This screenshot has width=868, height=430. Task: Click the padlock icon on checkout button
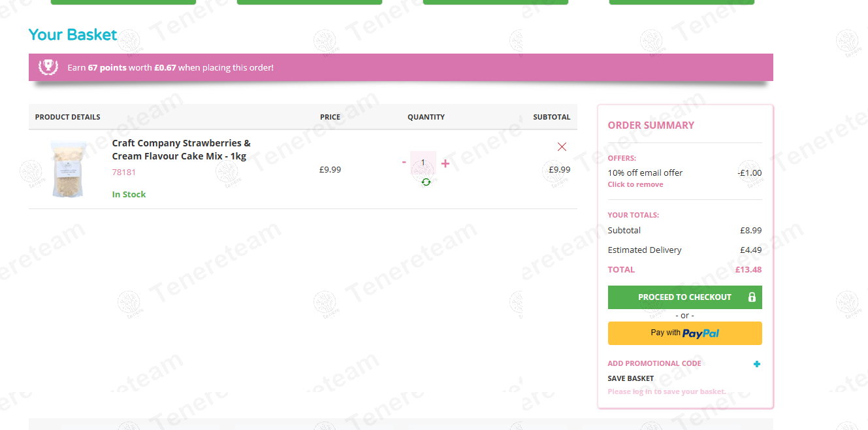pyautogui.click(x=752, y=297)
